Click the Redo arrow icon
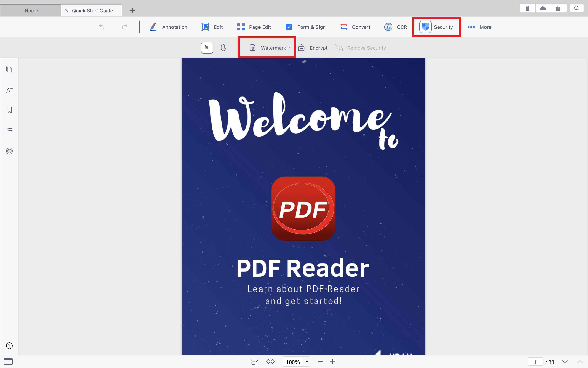Image resolution: width=588 pixels, height=368 pixels. pyautogui.click(x=125, y=27)
